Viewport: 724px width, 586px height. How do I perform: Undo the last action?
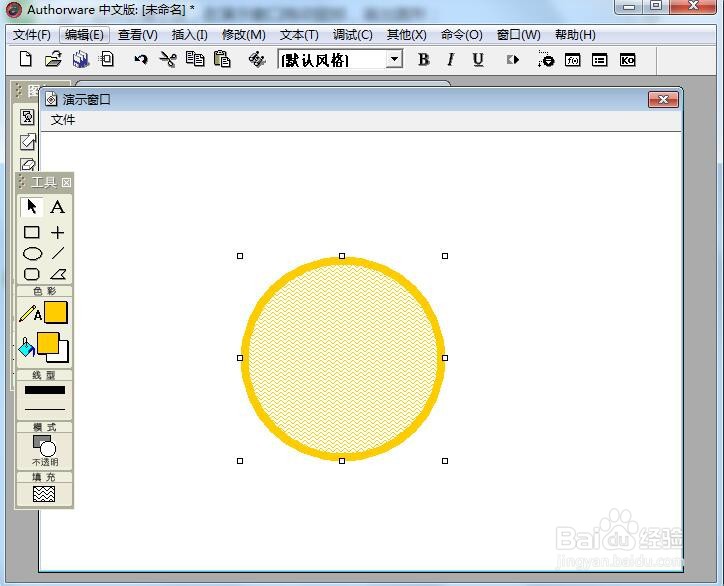click(141, 60)
